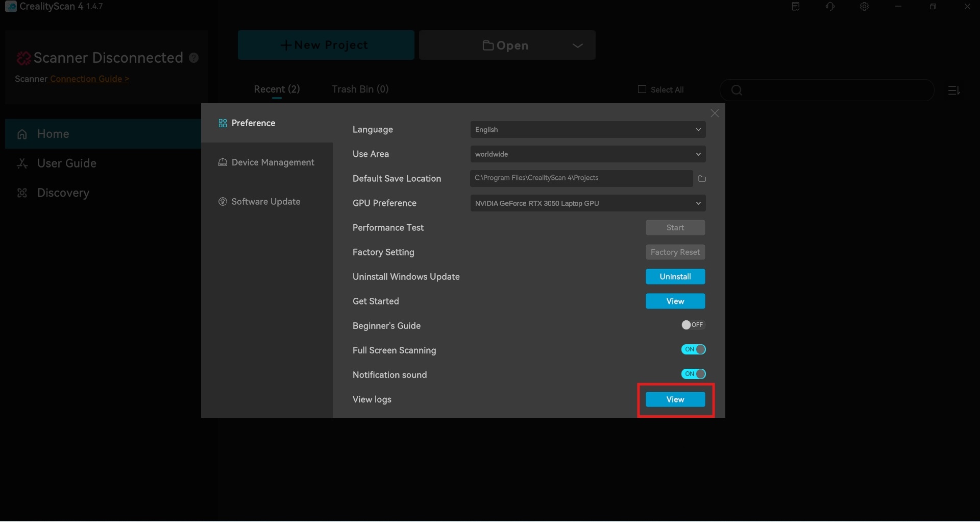The width and height of the screenshot is (980, 522).
Task: Check the Select All checkbox
Action: pyautogui.click(x=642, y=89)
